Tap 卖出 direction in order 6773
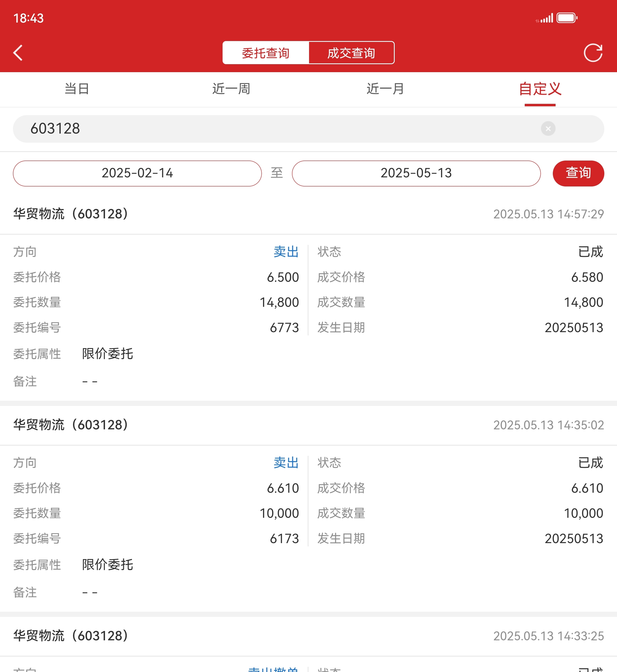 [286, 252]
